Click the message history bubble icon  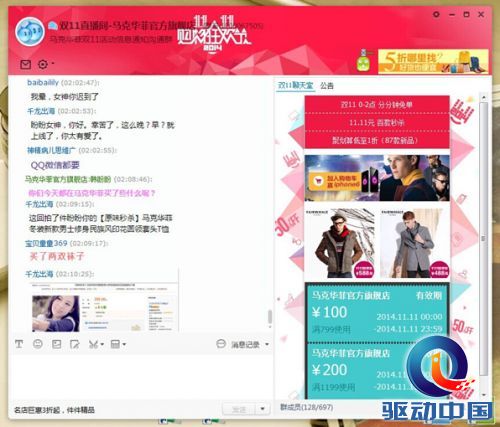pyautogui.click(x=221, y=344)
